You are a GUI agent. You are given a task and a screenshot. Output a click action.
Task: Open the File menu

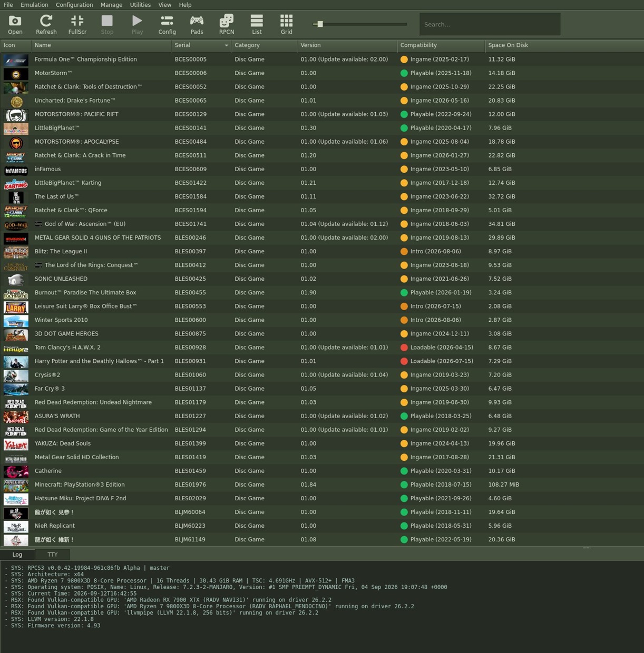click(x=8, y=5)
